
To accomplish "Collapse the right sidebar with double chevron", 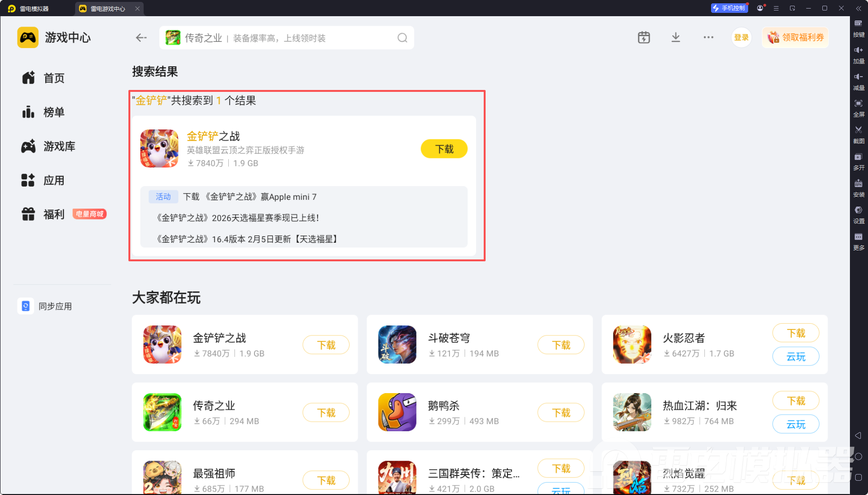I will [858, 8].
